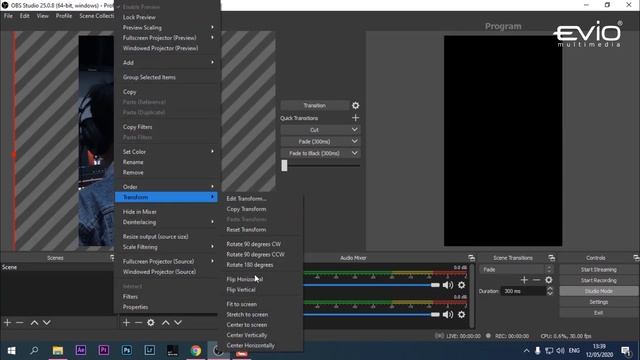The height and width of the screenshot is (360, 640).
Task: Add a scene transition with plus
Action: 524,280
